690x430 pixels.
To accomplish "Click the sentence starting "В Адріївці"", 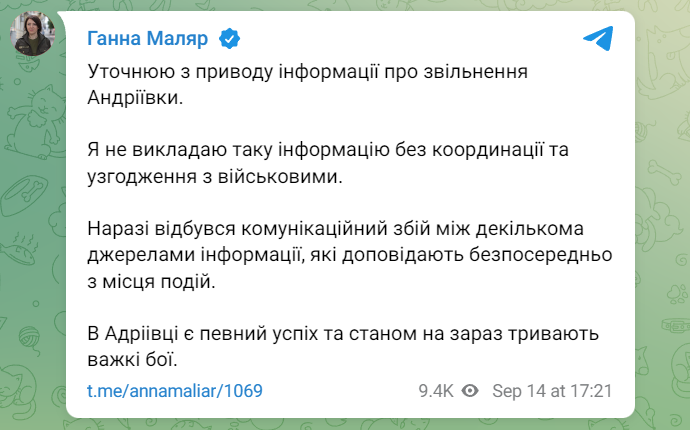I will [346, 332].
